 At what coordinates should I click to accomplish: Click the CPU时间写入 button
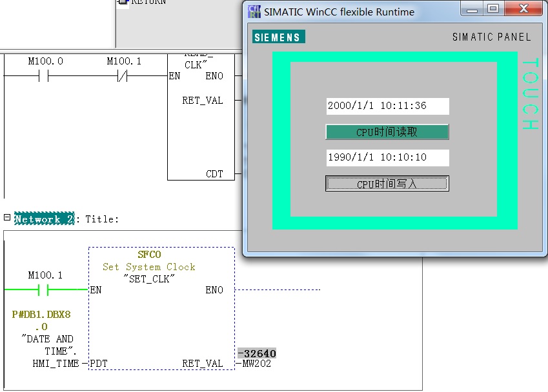[387, 184]
